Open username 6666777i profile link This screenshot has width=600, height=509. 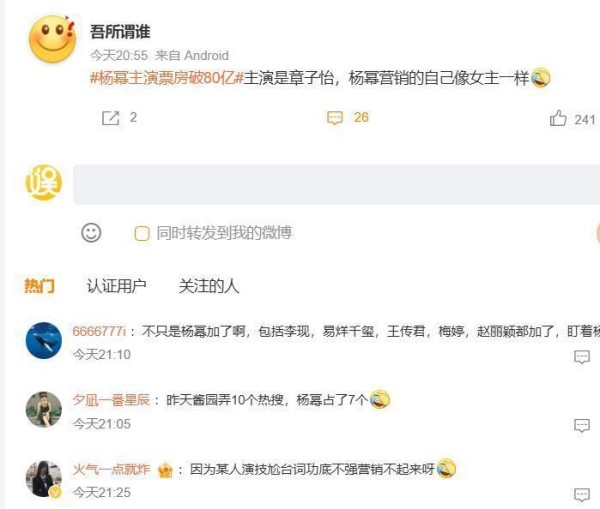coord(99,331)
